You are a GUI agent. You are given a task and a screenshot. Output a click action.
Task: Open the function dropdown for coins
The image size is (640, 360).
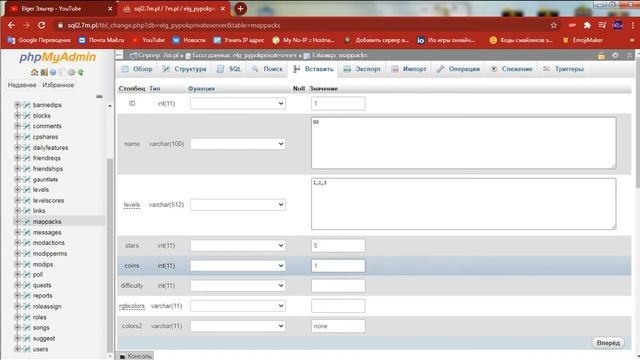click(238, 266)
